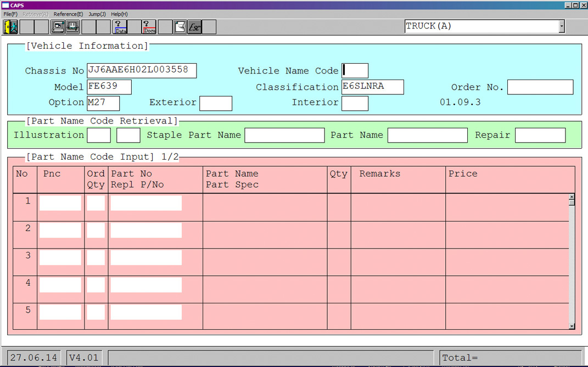Click the computer terminal toolbar icon
The height and width of the screenshot is (367, 588).
(58, 26)
